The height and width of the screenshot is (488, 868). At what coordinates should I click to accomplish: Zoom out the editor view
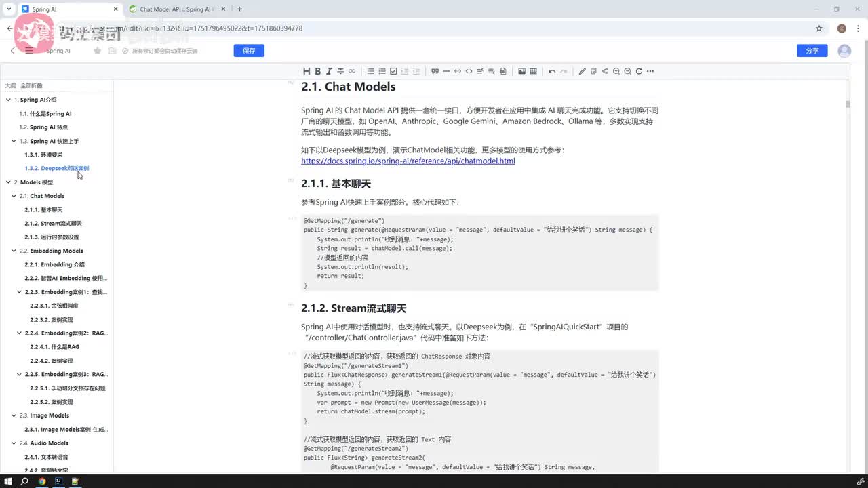click(628, 71)
